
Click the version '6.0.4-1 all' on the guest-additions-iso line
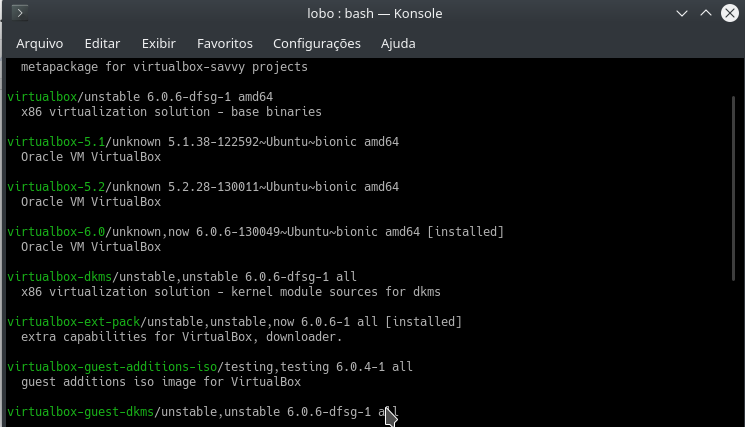point(374,367)
